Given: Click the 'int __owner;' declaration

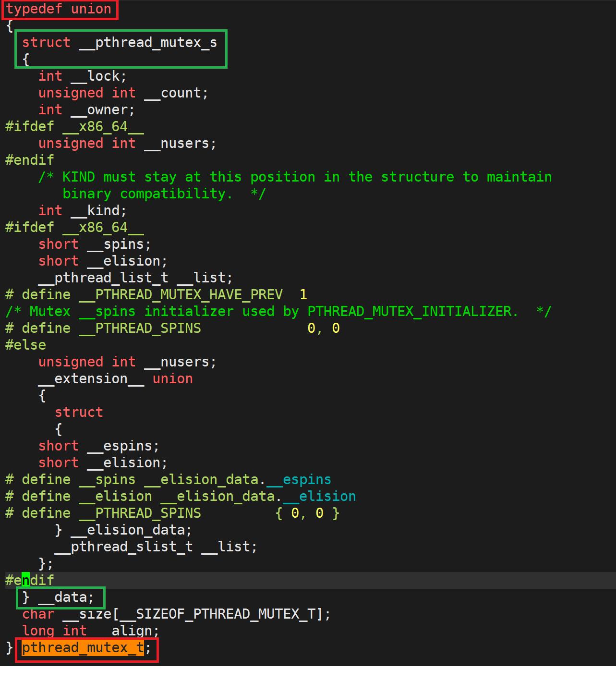Looking at the screenshot, I should [86, 110].
